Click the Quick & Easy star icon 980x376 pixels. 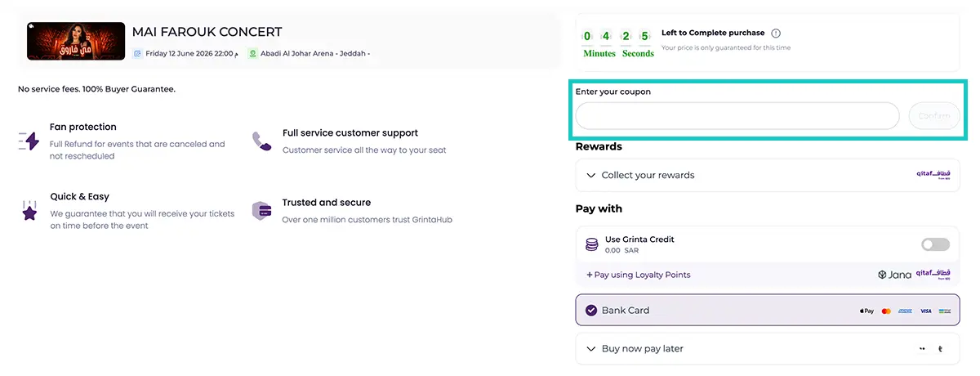click(x=29, y=211)
